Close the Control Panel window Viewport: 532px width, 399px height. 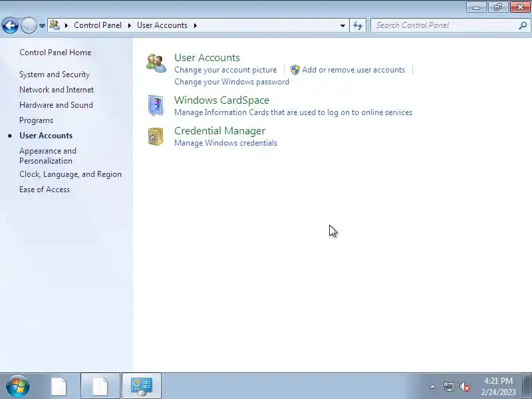click(x=520, y=7)
